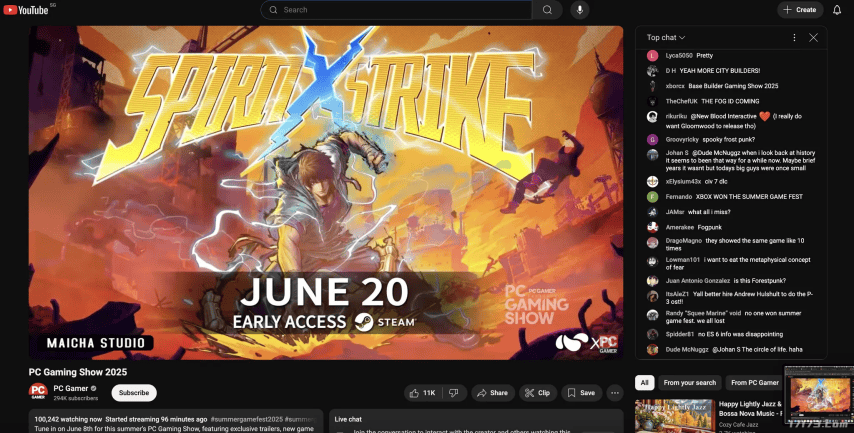Click the 100,242 watching now text
854x433 pixels.
click(x=68, y=419)
